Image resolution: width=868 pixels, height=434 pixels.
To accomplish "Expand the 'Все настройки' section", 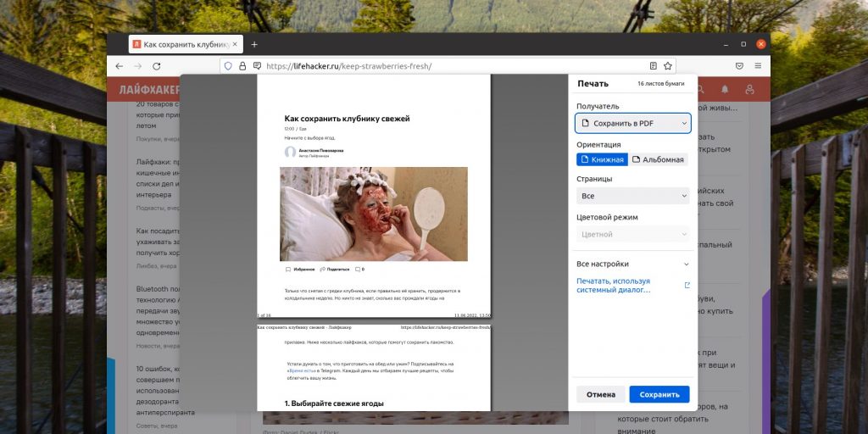I will click(x=632, y=264).
